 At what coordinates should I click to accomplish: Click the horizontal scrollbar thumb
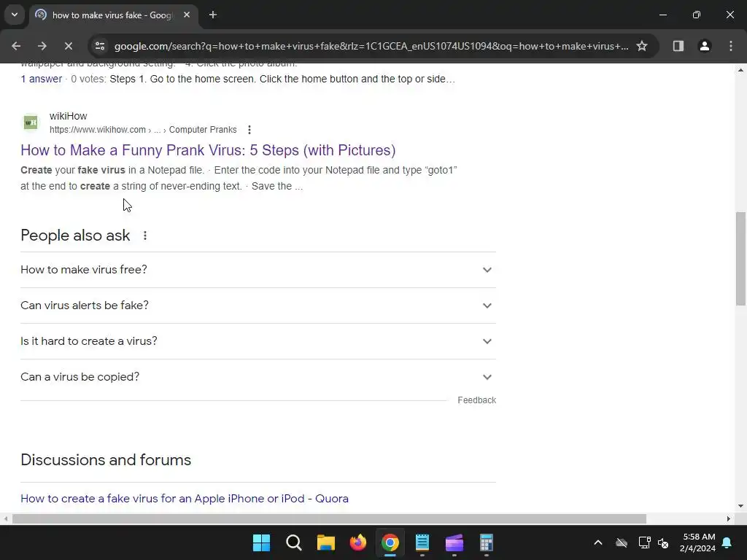click(329, 518)
